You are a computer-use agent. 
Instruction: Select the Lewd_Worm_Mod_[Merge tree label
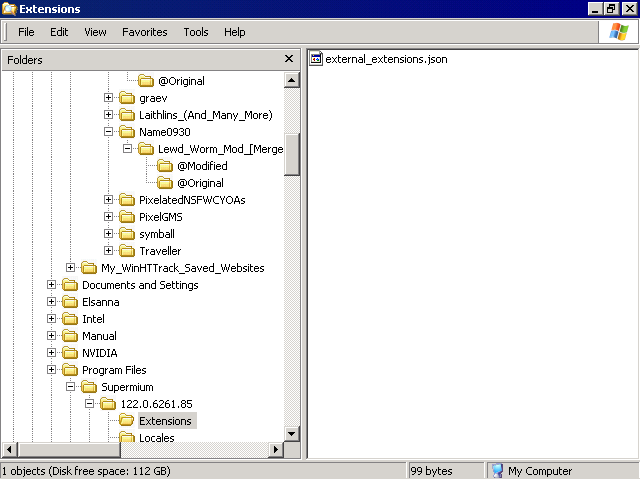(x=220, y=149)
